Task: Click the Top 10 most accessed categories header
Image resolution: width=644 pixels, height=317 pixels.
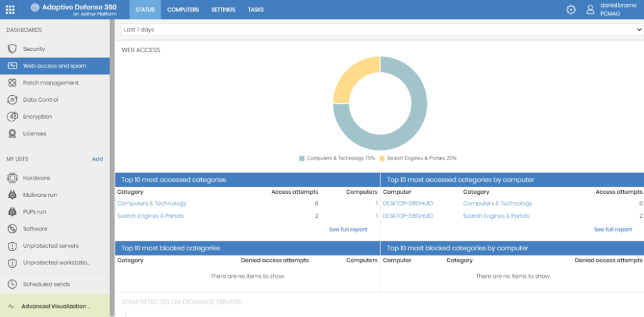Action: click(x=248, y=179)
